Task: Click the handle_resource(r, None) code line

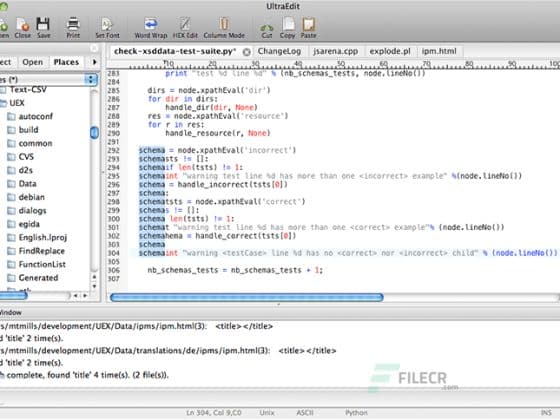Action: click(x=218, y=133)
